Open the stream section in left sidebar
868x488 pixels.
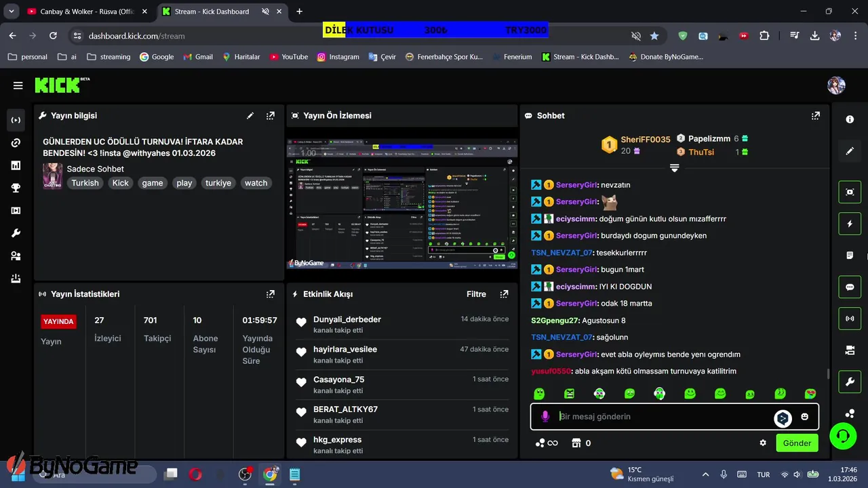click(16, 120)
